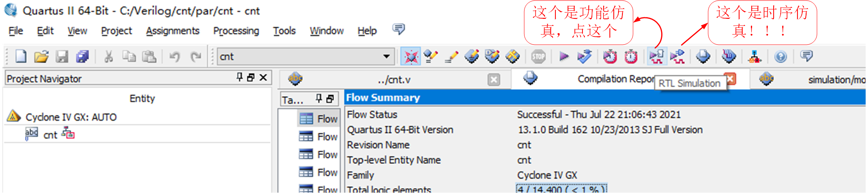Run RTL Simulation from the toolbar

point(656,56)
